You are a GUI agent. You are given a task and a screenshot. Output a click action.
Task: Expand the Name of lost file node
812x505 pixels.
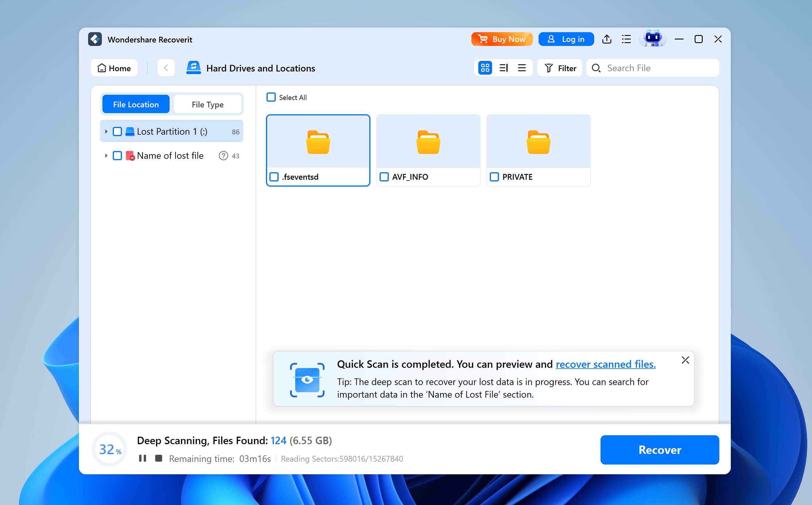click(x=106, y=156)
